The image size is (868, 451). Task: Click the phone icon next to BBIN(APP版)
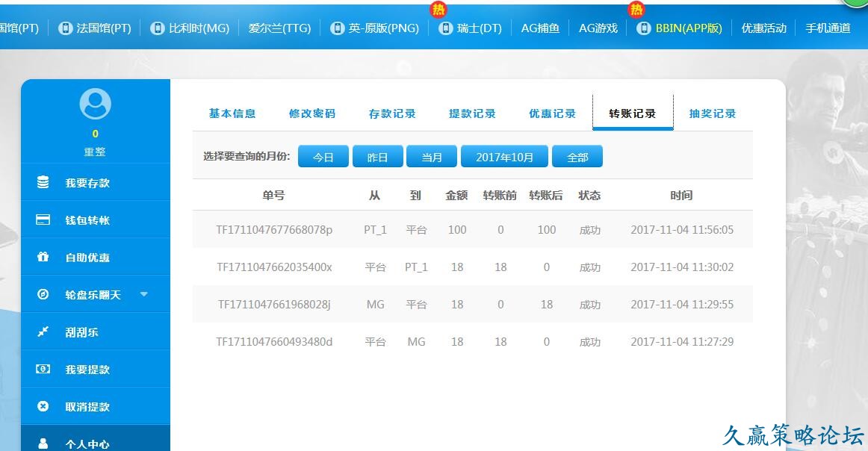click(x=643, y=28)
